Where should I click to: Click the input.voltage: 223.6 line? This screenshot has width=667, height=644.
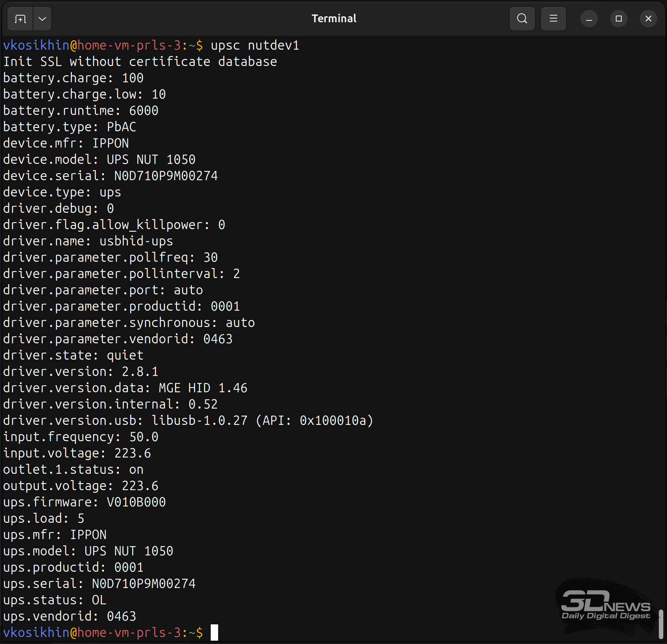point(77,453)
